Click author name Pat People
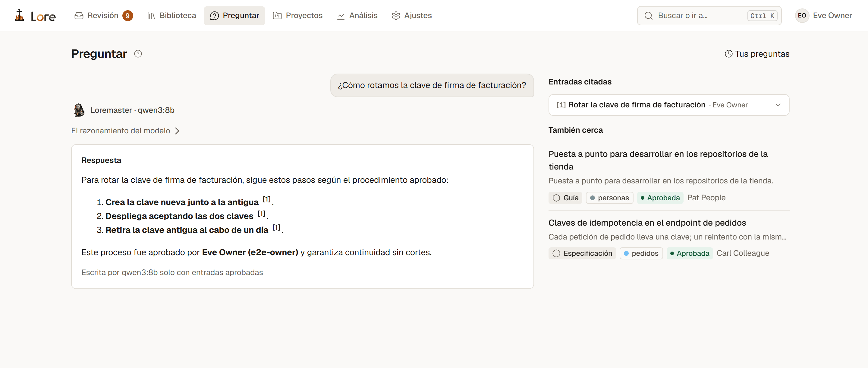868x368 pixels. (x=706, y=198)
